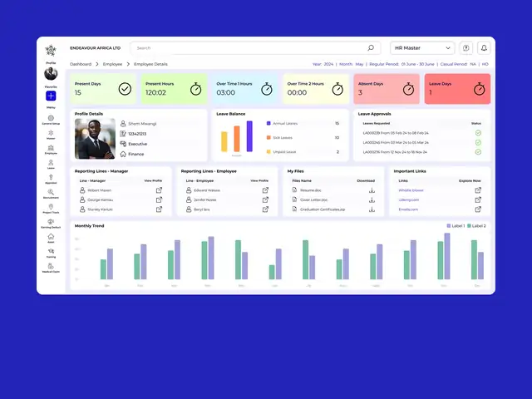Download the Resume.doc file
This screenshot has width=532, height=399.
click(372, 190)
